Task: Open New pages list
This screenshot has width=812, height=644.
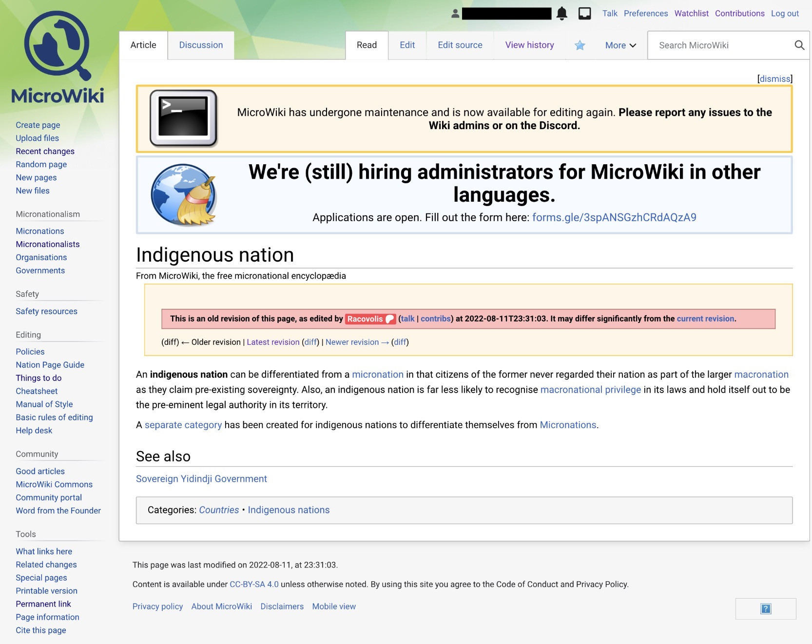Action: (36, 178)
